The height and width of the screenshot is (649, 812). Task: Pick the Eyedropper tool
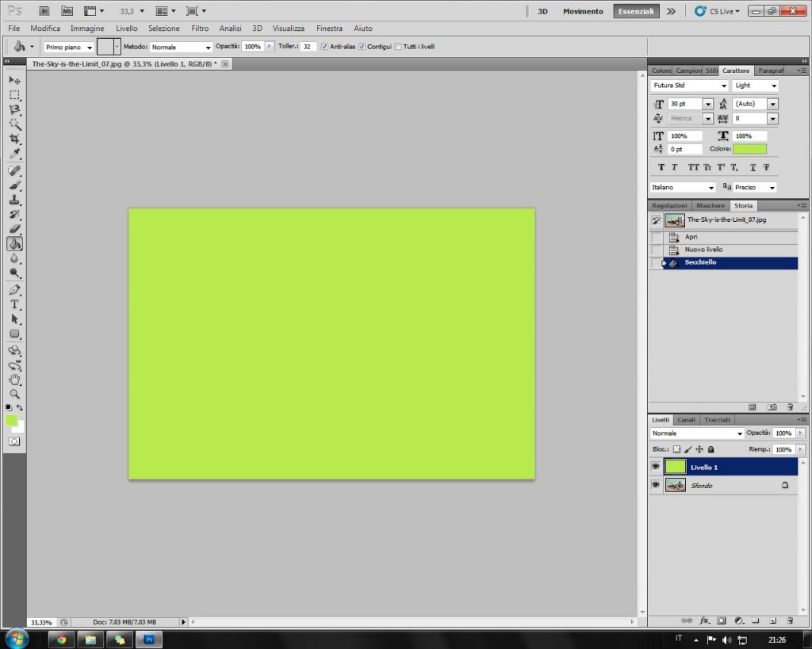point(14,155)
